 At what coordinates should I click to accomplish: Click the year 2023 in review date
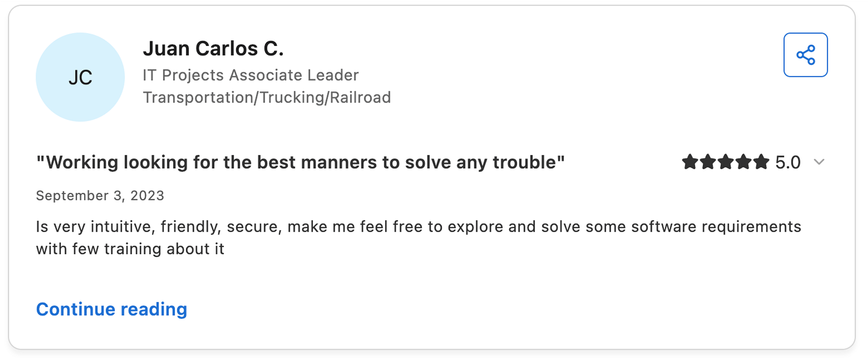(147, 196)
